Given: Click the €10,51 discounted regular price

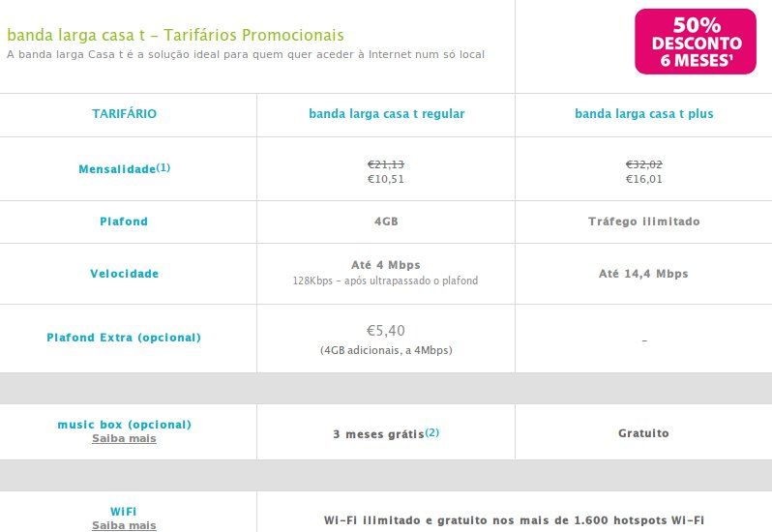Looking at the screenshot, I should [386, 179].
